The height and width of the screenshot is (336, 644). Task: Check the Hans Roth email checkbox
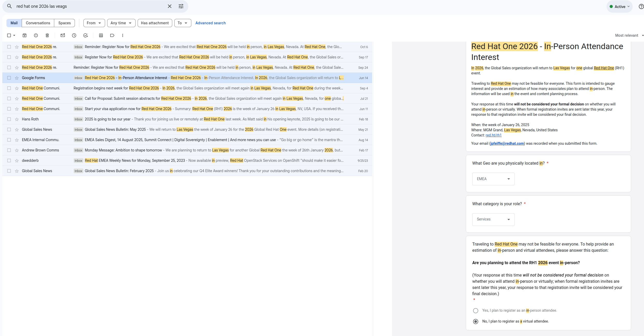[9, 119]
